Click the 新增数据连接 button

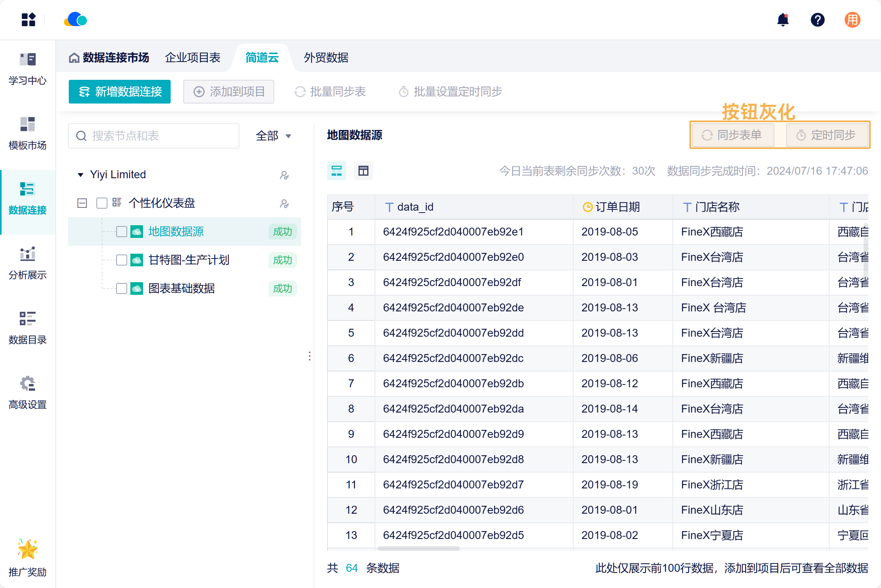tap(120, 92)
